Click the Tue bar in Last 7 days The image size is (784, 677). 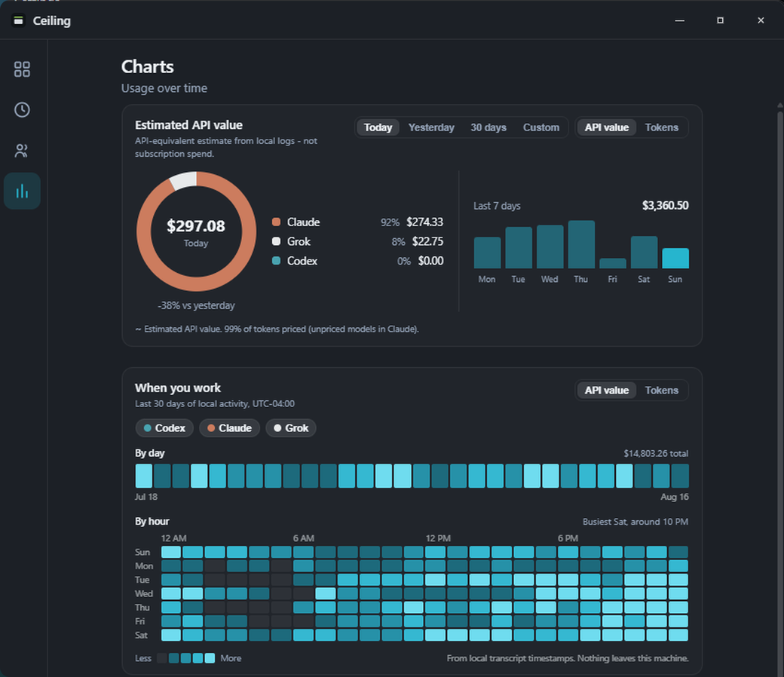[519, 248]
